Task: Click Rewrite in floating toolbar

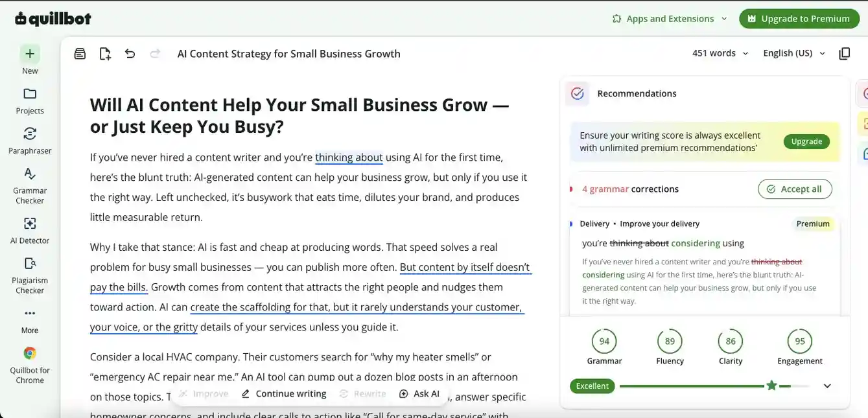Action: 363,393
